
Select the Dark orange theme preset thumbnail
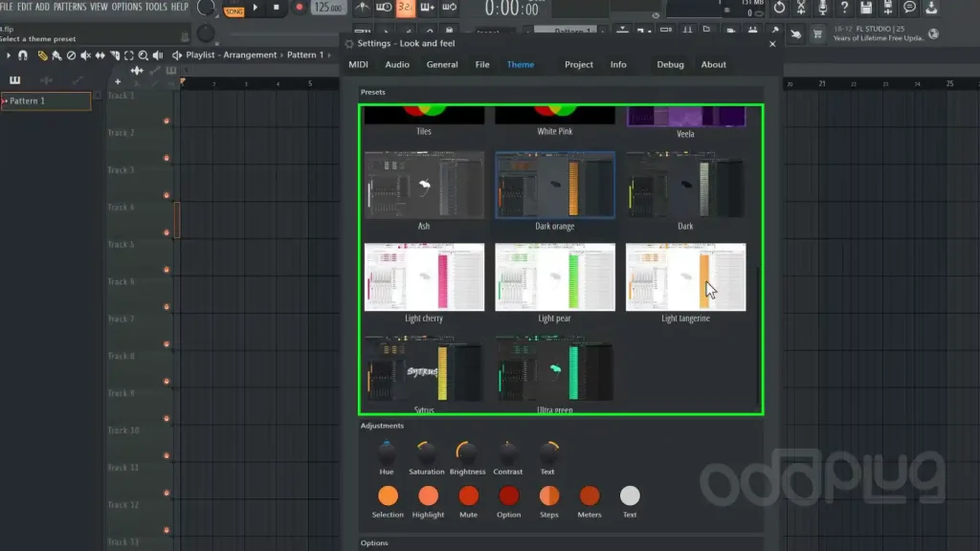pos(555,185)
